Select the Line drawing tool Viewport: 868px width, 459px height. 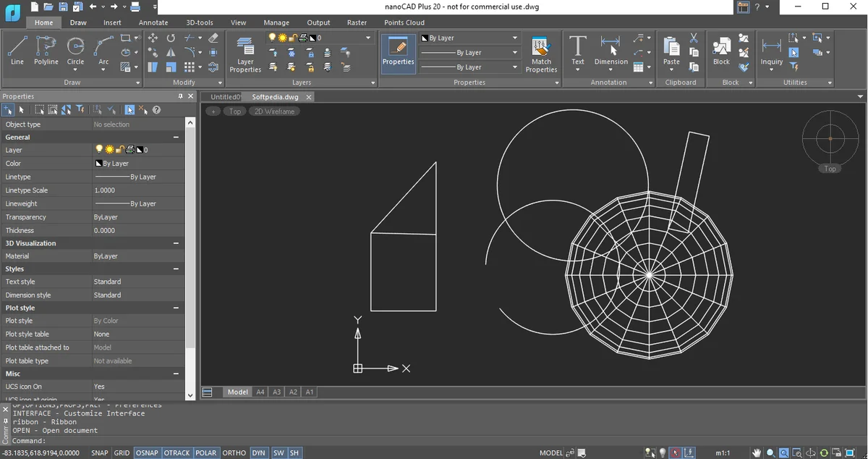[x=17, y=50]
